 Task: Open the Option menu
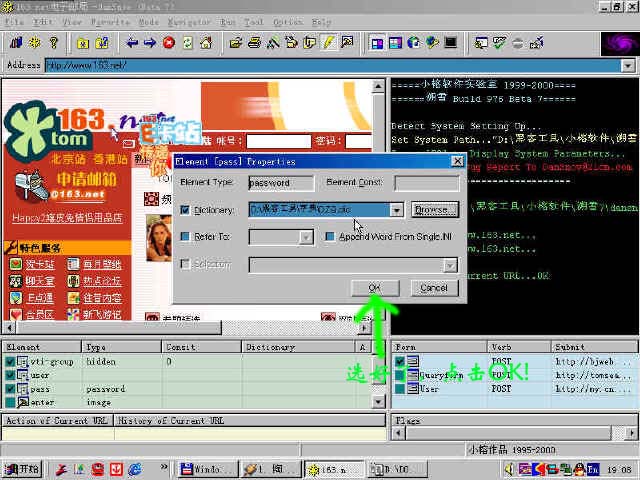pyautogui.click(x=288, y=22)
